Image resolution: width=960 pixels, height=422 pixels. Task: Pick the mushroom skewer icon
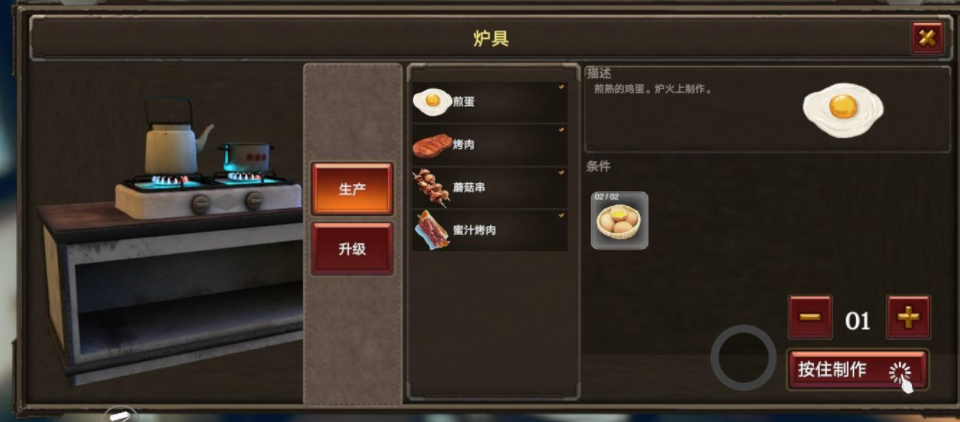click(432, 188)
